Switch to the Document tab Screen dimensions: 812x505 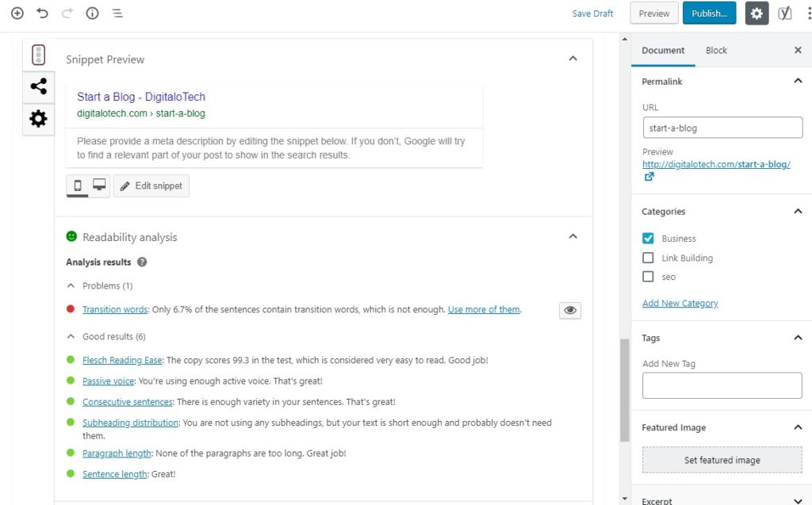pyautogui.click(x=663, y=50)
